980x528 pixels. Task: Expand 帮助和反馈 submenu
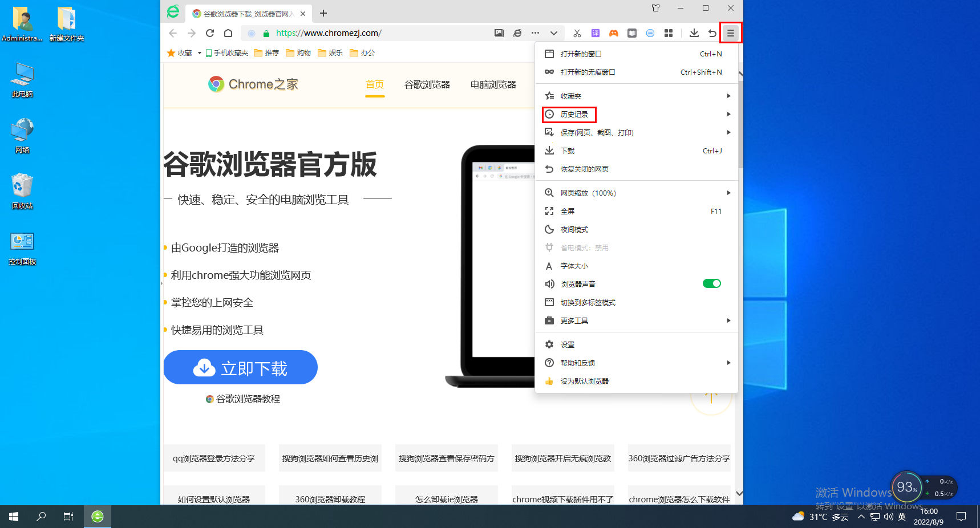pyautogui.click(x=637, y=363)
